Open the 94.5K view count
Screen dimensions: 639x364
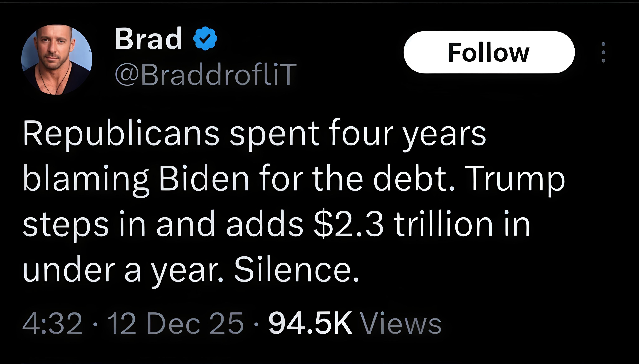(x=310, y=323)
